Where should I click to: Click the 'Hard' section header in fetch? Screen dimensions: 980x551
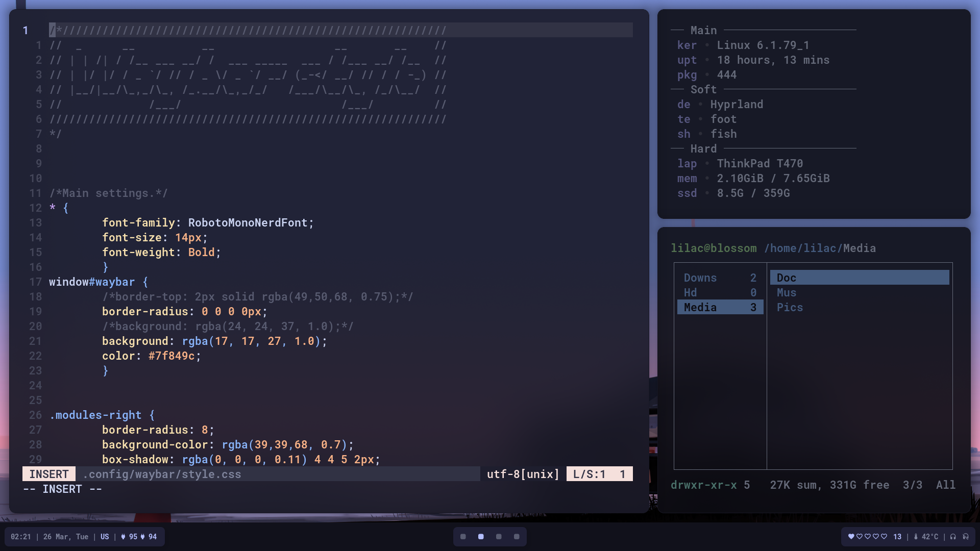tap(703, 149)
